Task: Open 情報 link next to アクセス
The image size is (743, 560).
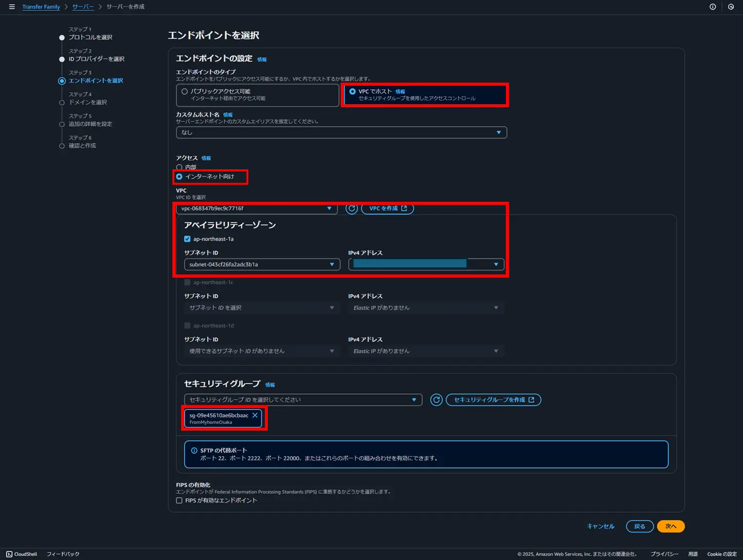Action: coord(206,158)
